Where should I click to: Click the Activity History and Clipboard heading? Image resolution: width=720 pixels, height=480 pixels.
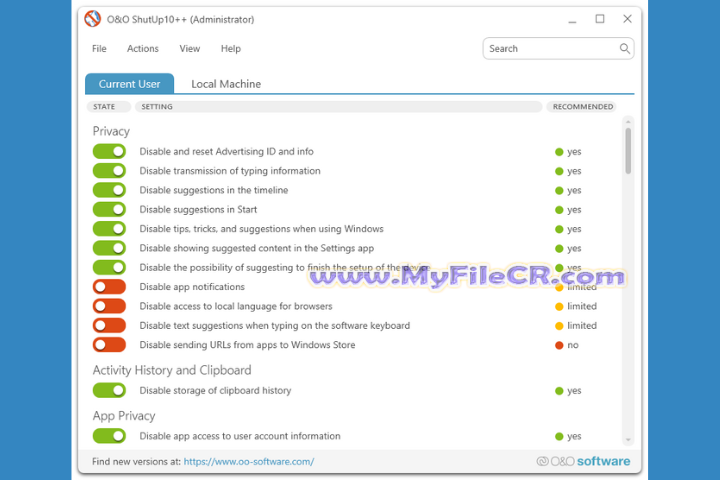tap(172, 370)
